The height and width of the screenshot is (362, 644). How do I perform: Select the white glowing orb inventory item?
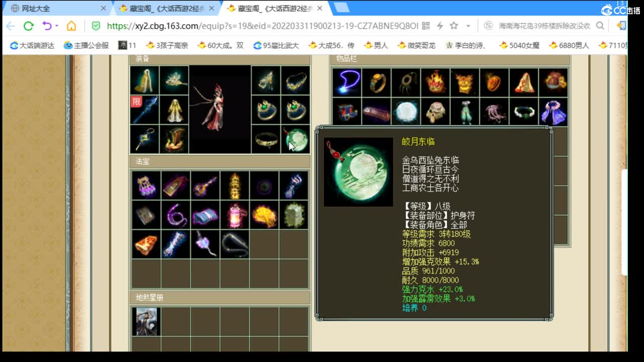click(x=406, y=112)
